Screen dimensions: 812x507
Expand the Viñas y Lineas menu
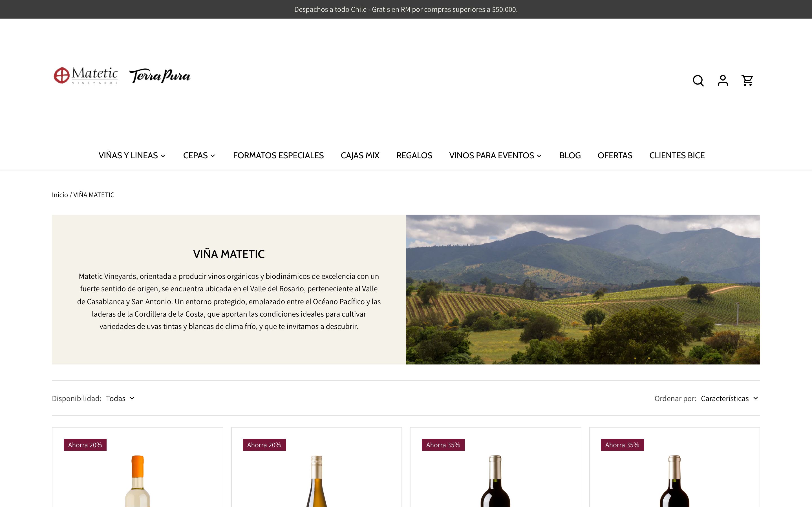(x=132, y=155)
